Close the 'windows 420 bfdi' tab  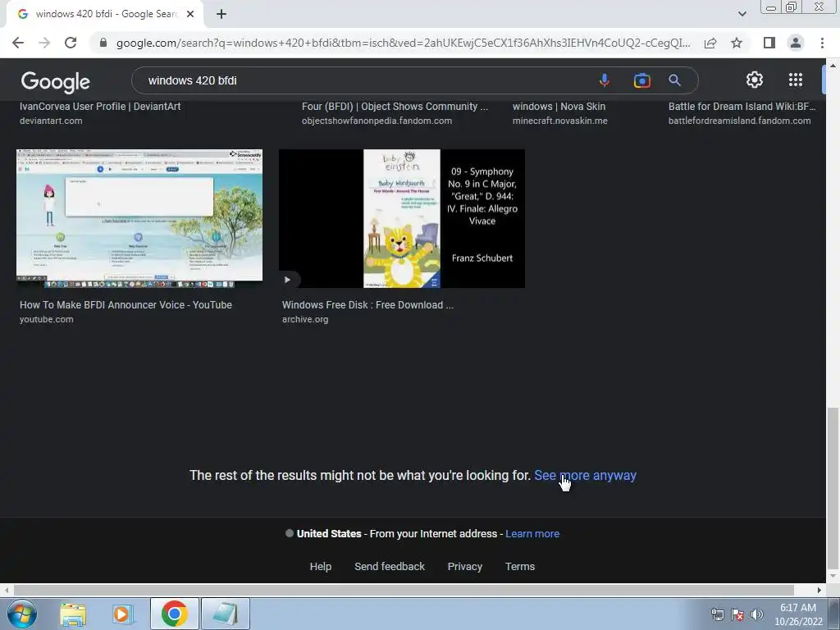190,14
